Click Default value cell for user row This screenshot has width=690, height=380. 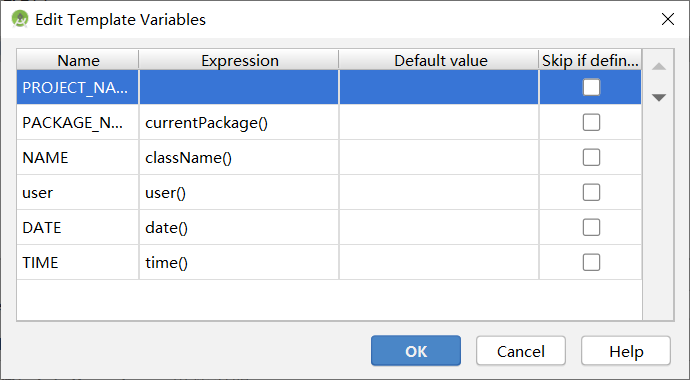[439, 192]
